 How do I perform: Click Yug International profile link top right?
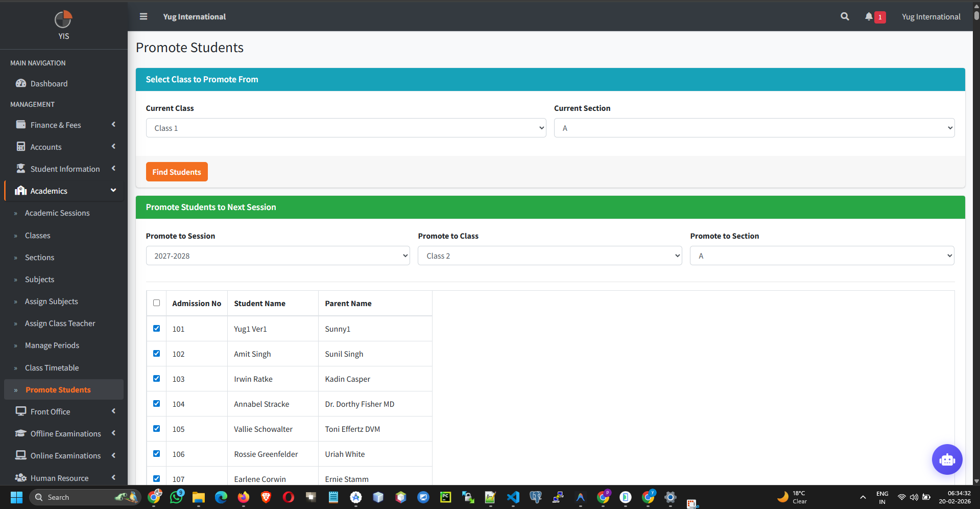(x=930, y=16)
